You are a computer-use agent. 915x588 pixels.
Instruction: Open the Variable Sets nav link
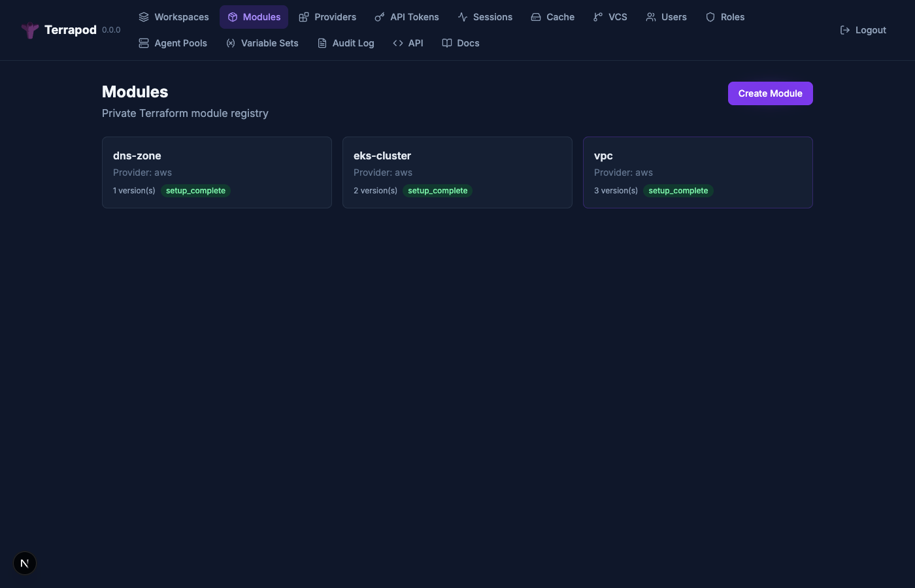[262, 43]
